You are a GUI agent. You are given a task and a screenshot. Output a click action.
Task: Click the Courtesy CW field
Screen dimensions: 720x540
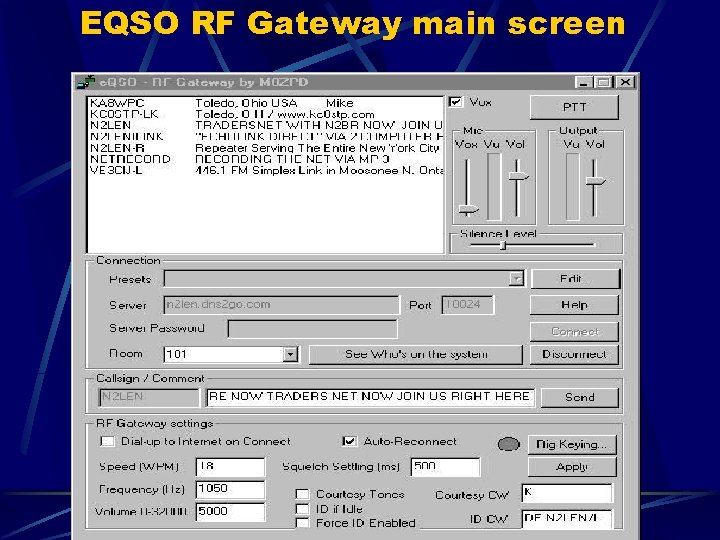tap(567, 493)
